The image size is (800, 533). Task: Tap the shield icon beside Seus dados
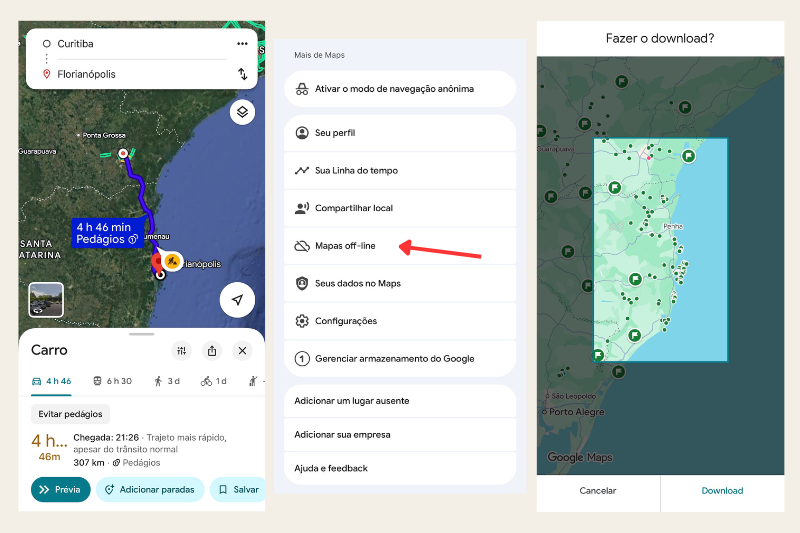coord(302,284)
